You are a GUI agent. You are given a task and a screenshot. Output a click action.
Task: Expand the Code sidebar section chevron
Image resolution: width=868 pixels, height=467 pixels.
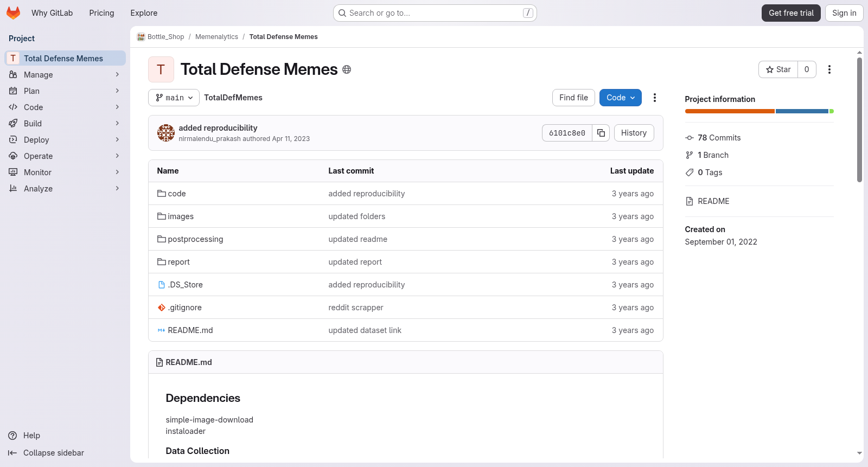117,107
